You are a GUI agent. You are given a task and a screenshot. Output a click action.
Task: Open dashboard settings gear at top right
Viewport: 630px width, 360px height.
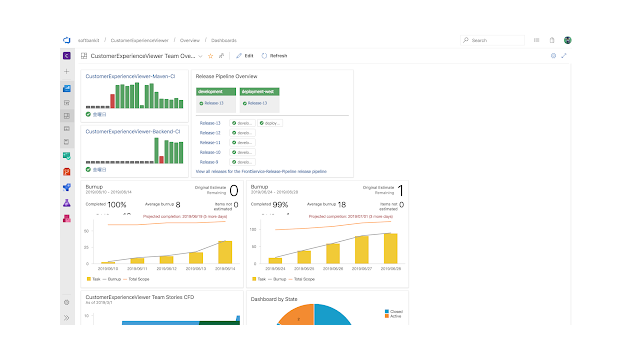click(x=553, y=56)
